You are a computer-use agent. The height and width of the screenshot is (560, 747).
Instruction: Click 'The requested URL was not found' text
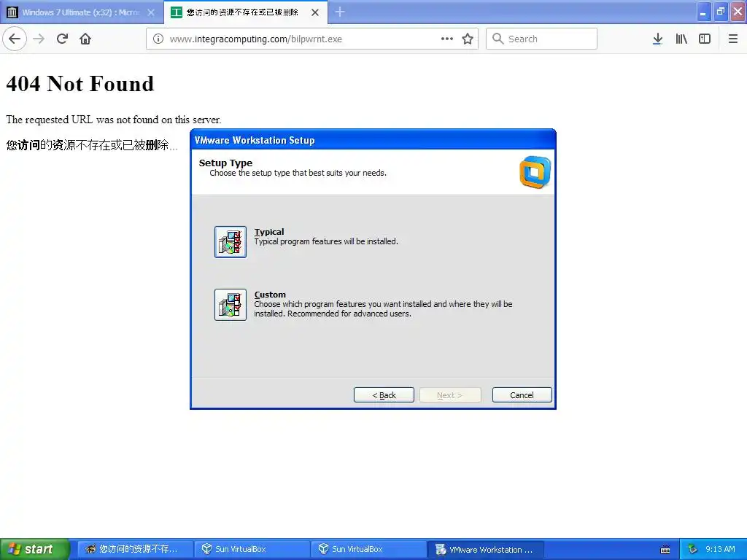click(x=113, y=120)
